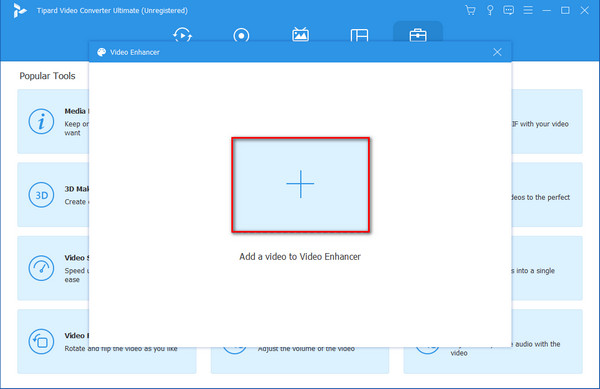Open the Media Metadata info icon
Image resolution: width=600 pixels, height=389 pixels.
click(x=41, y=122)
